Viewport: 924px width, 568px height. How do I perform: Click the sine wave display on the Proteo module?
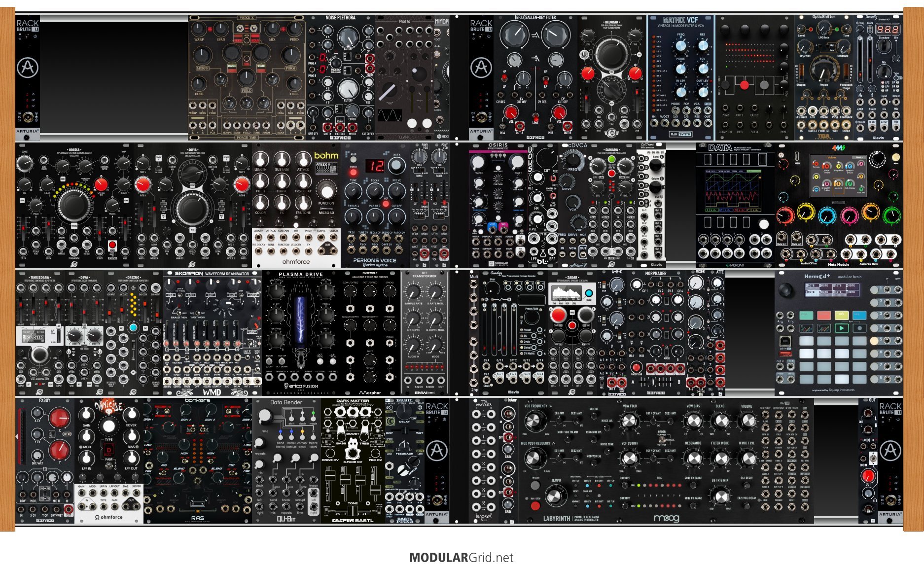tap(390, 115)
